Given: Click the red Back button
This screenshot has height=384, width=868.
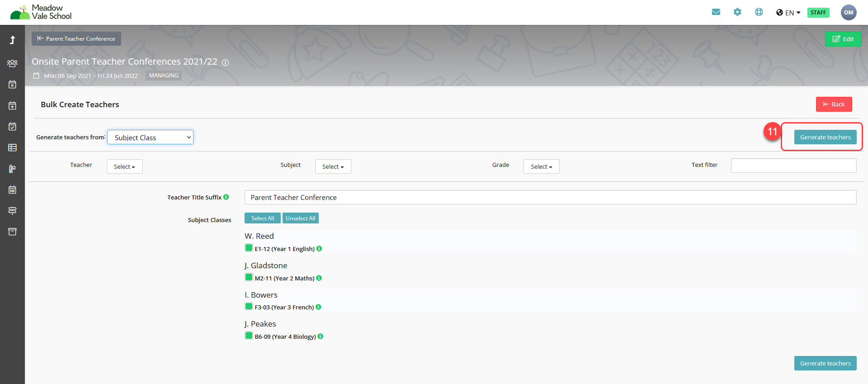Looking at the screenshot, I should 834,104.
